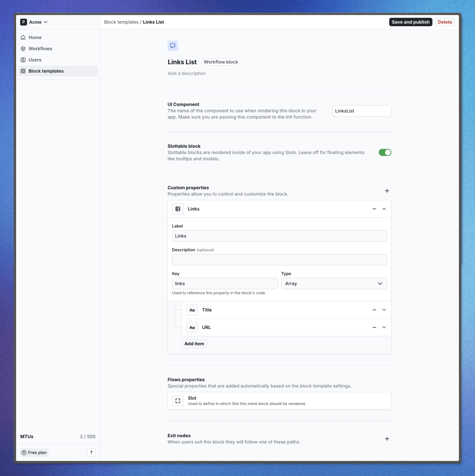
Task: Add a new custom property with plus icon
Action: 387,191
